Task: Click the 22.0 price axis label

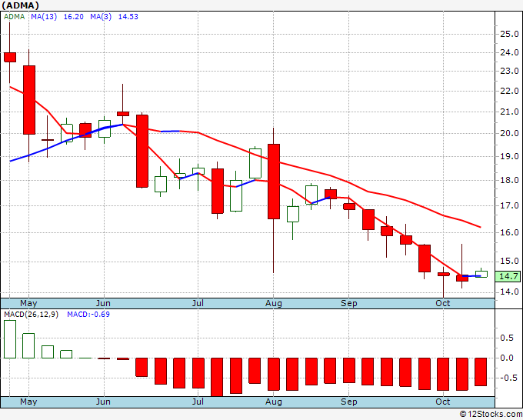Action: coord(509,91)
